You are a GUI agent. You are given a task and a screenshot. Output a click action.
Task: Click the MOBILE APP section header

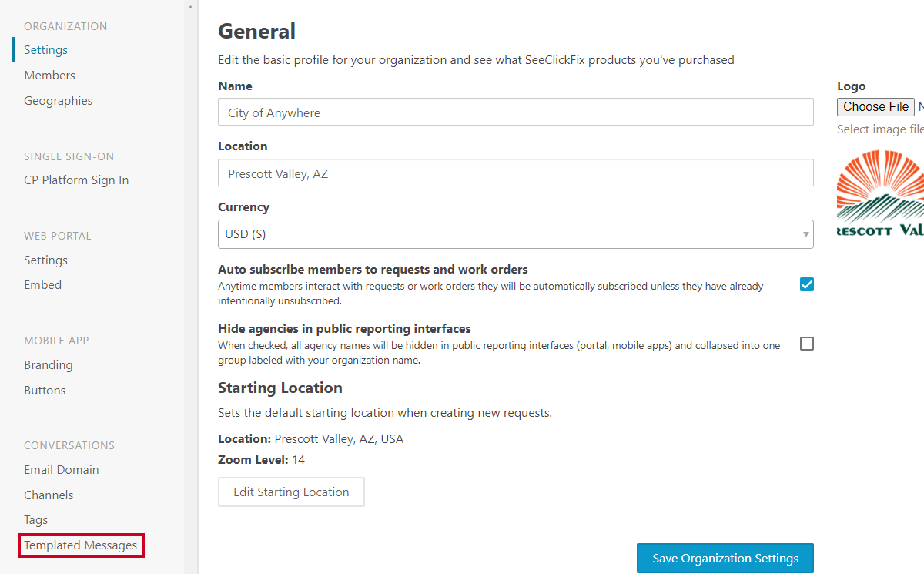[x=56, y=341]
